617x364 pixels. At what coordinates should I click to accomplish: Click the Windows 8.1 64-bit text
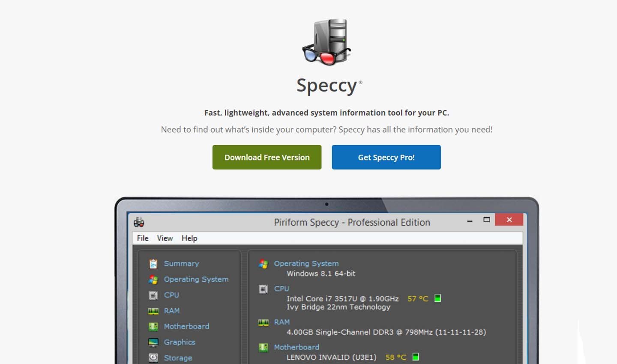tap(321, 273)
